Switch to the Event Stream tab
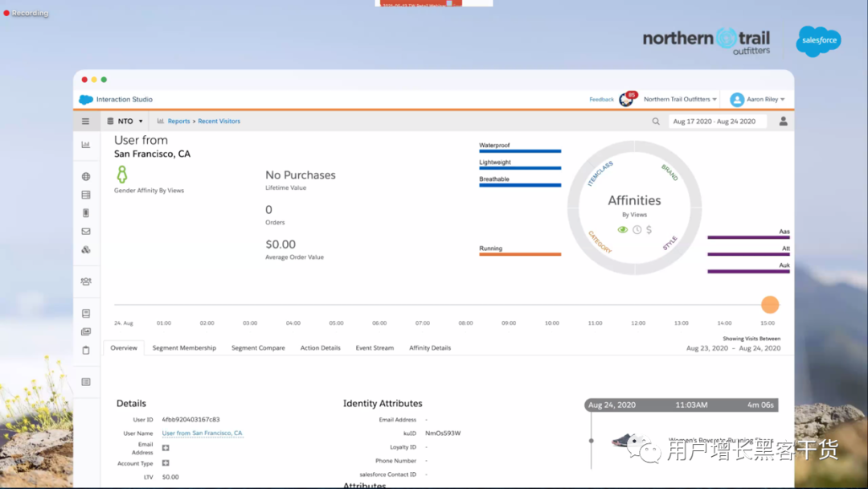Viewport: 868px width, 489px height. point(375,347)
